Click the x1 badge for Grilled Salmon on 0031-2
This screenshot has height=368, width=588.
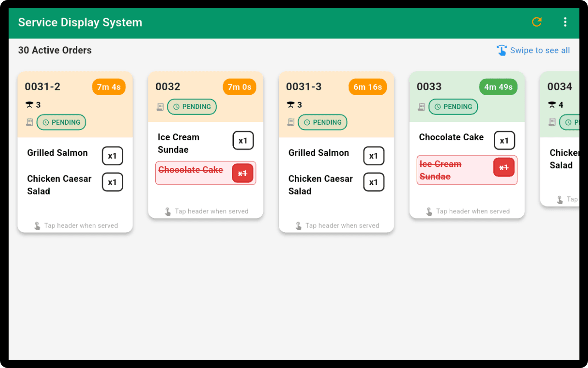(x=113, y=156)
